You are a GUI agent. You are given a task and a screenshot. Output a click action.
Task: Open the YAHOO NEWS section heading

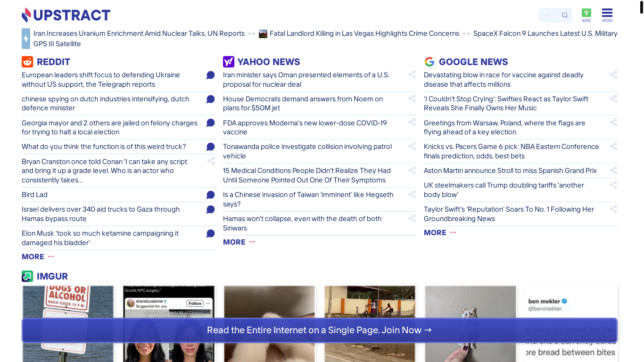269,62
